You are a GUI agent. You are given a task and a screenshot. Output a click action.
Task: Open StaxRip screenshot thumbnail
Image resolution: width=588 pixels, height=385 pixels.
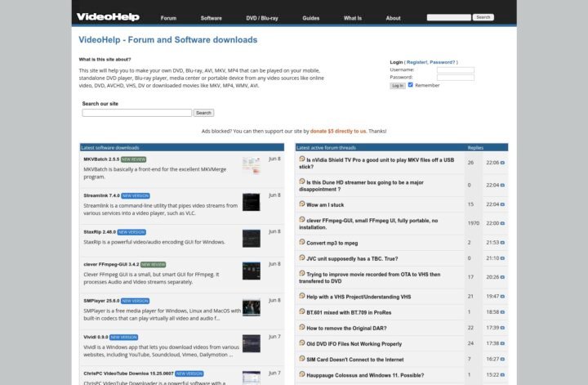252,239
